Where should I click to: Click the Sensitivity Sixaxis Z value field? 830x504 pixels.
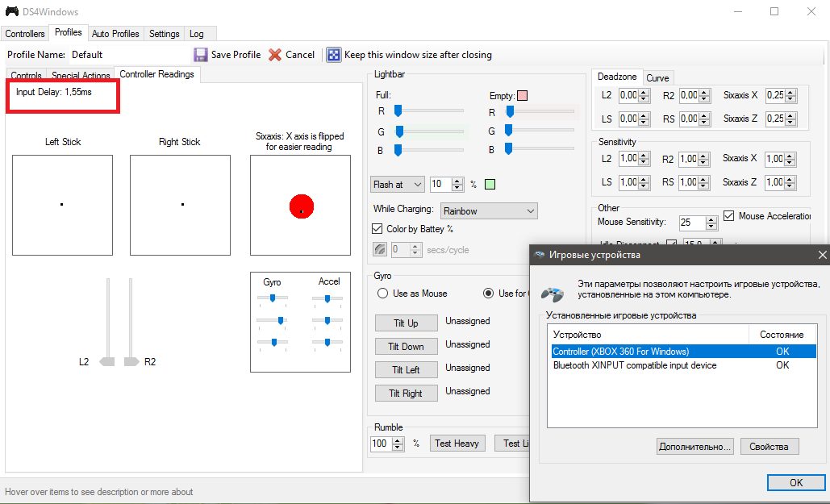(x=774, y=182)
